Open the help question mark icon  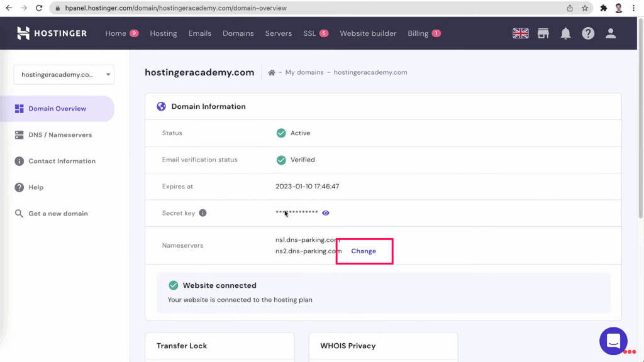tap(588, 33)
